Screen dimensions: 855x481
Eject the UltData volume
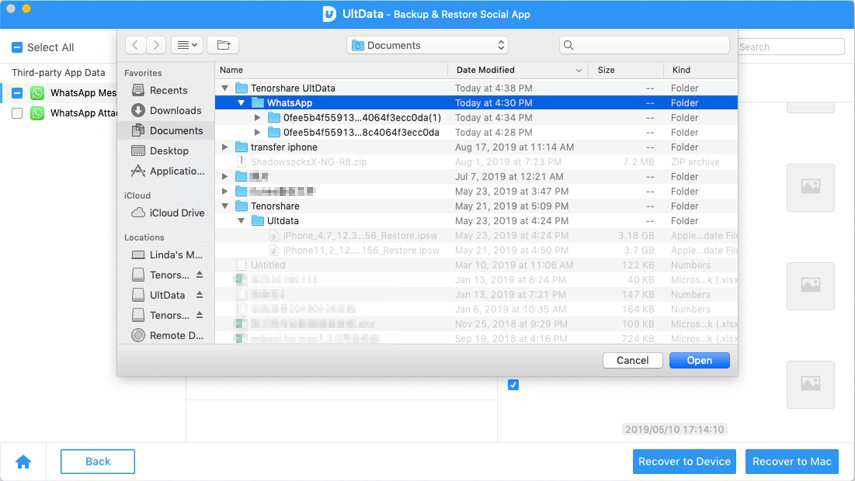pyautogui.click(x=199, y=296)
